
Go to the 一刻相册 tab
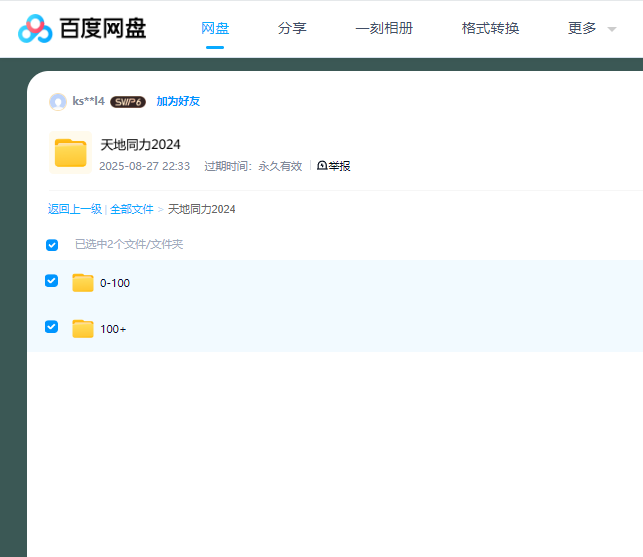pyautogui.click(x=384, y=28)
